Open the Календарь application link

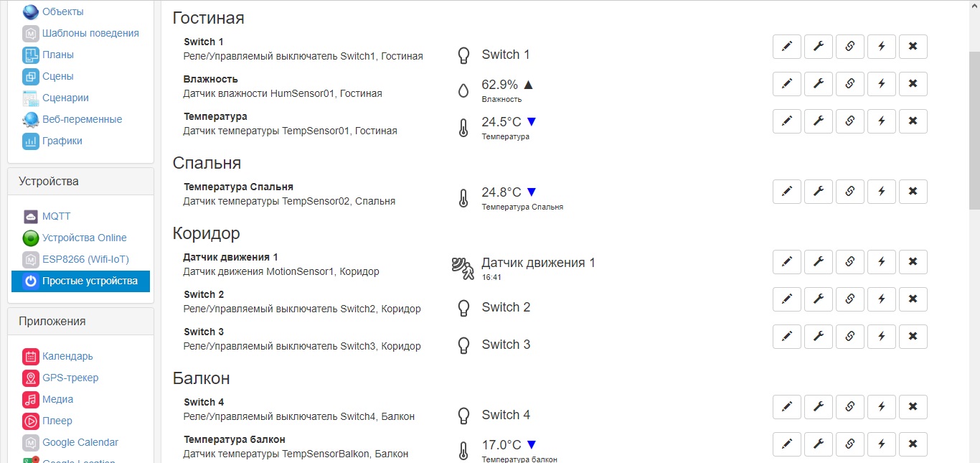[67, 356]
